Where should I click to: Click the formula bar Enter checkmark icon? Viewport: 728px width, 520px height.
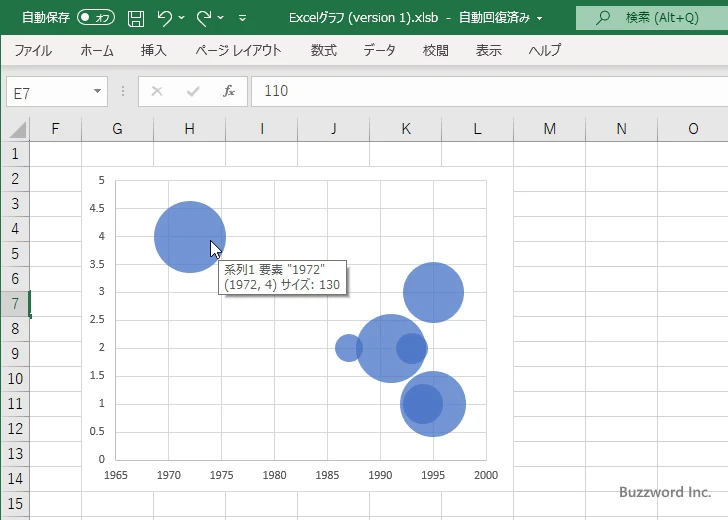click(193, 91)
